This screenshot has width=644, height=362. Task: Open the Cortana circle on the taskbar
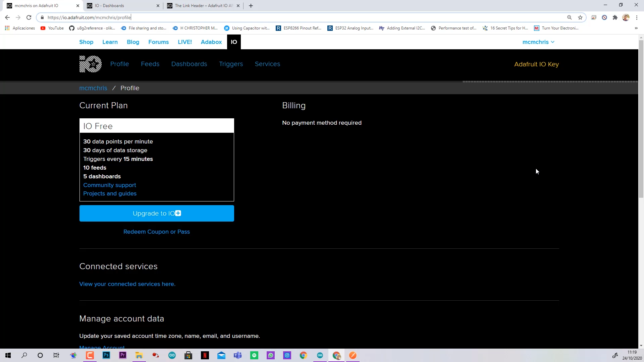pos(40,355)
